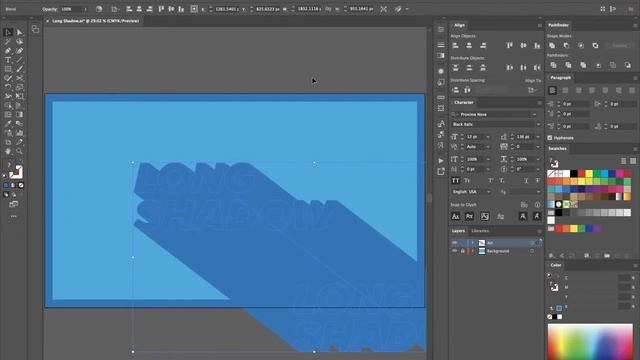Select the Column Graph tool
The image size is (640, 360).
click(x=20, y=133)
